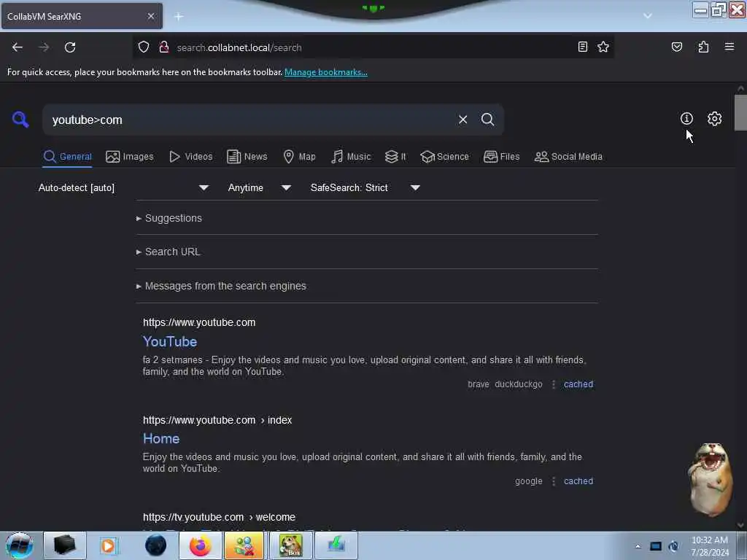This screenshot has width=747, height=560.
Task: Switch to Map category
Action: pos(299,157)
